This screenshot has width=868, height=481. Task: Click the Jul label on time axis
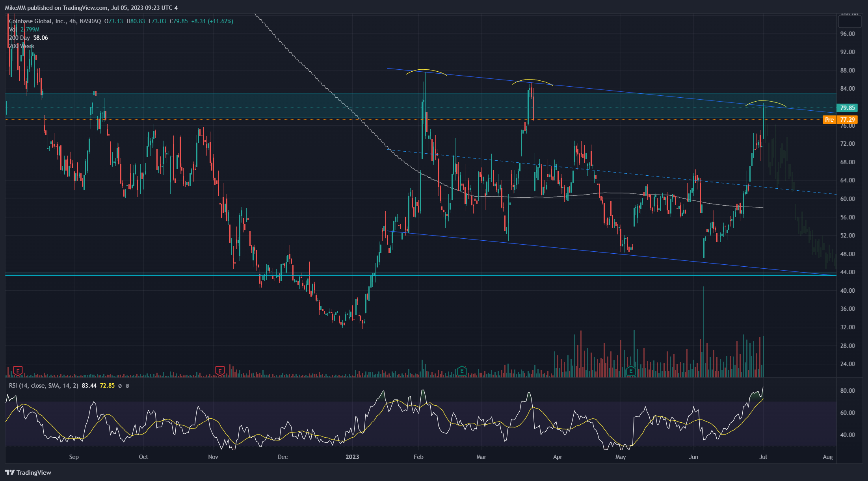pos(763,457)
